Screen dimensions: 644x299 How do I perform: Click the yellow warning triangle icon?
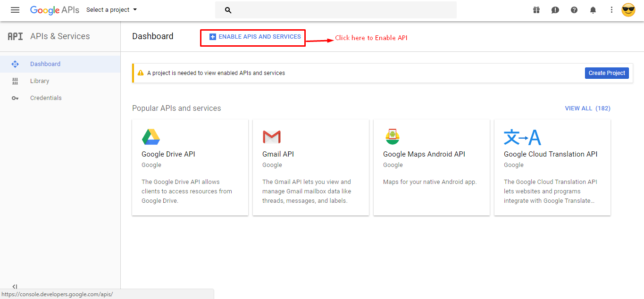pyautogui.click(x=141, y=73)
